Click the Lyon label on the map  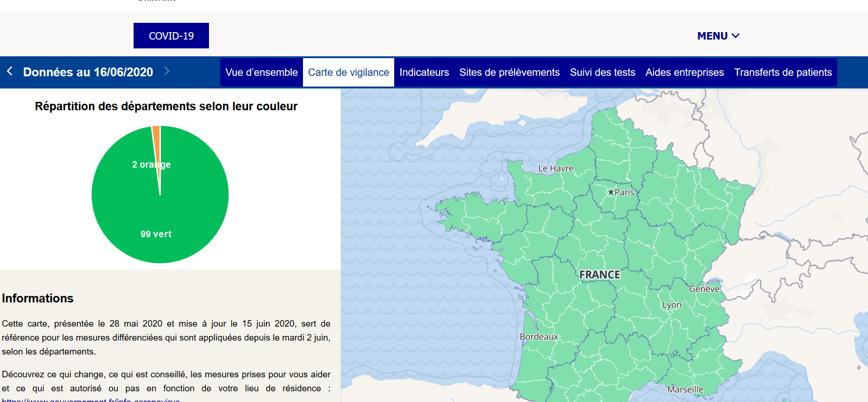pyautogui.click(x=672, y=305)
